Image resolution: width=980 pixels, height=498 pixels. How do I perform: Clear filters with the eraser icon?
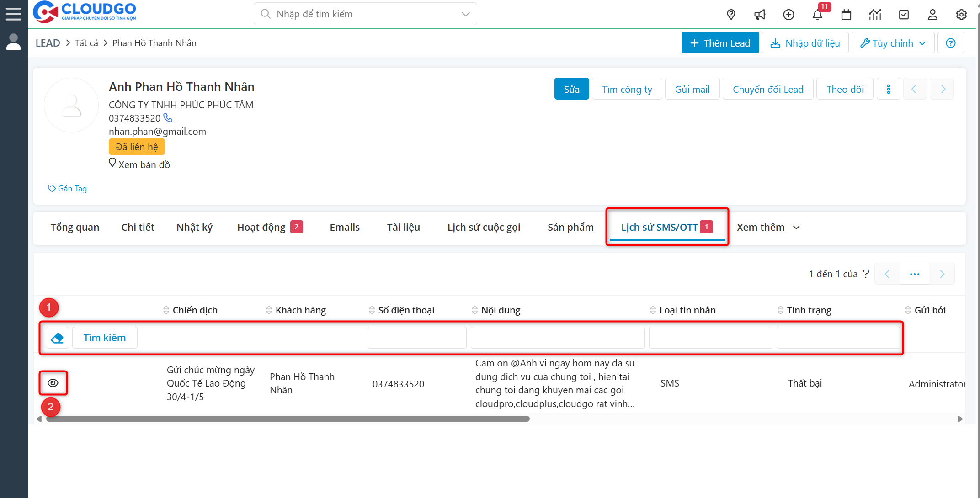pyautogui.click(x=56, y=337)
